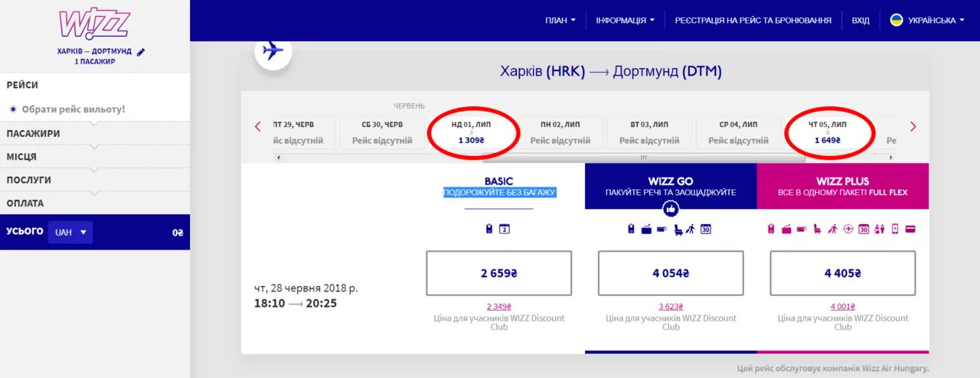
Task: Click the thumbs-up badge under WIZZ GO
Action: (x=671, y=208)
